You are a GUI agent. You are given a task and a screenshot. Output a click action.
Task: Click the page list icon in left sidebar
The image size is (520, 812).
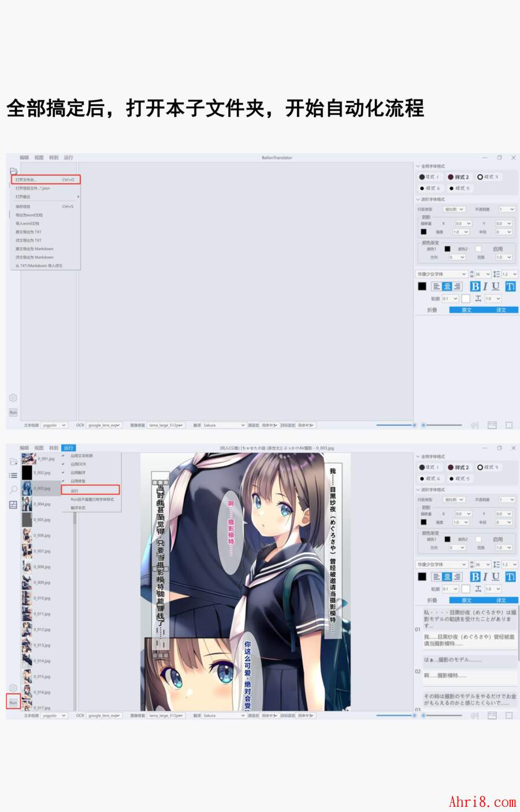[x=13, y=475]
